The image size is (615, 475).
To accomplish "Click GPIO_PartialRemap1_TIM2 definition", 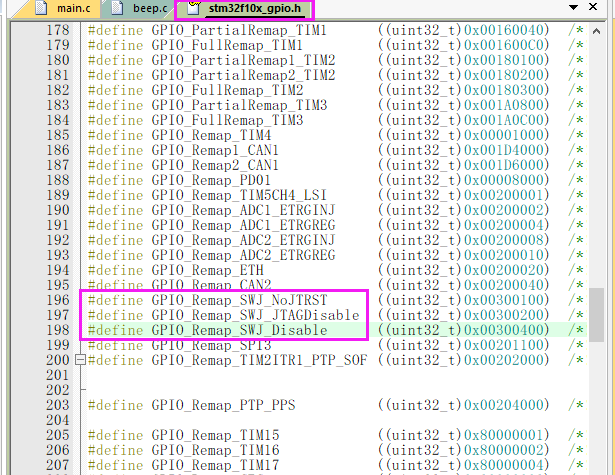I will (x=243, y=60).
